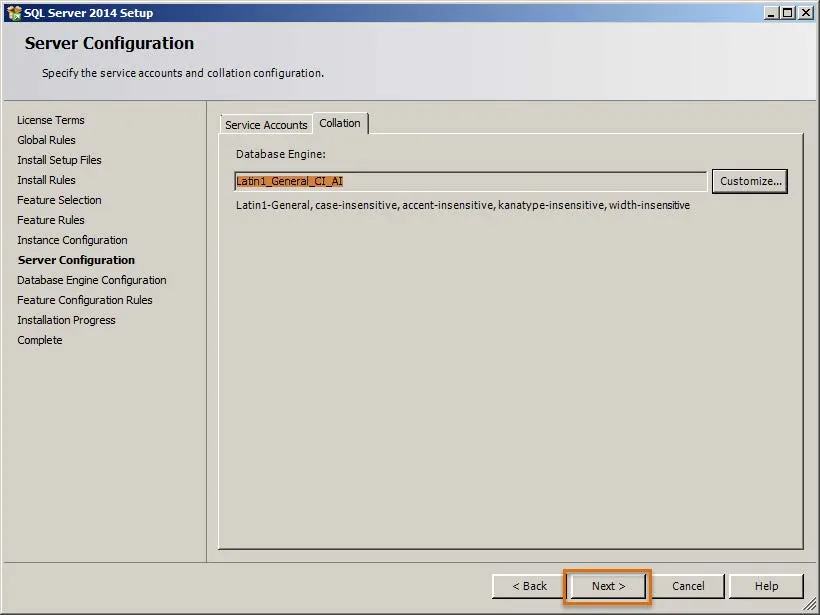Switch to the Service Accounts tab
The image size is (820, 615).
(x=266, y=125)
